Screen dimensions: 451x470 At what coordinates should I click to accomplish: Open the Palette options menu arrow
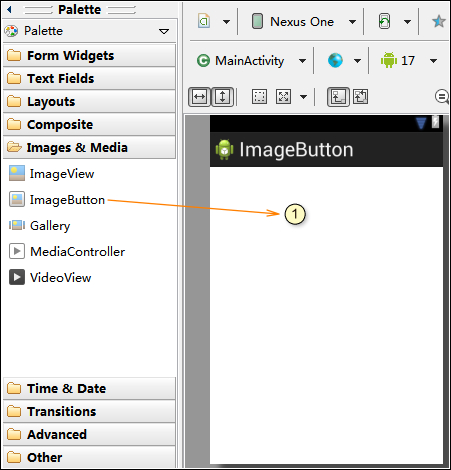164,31
